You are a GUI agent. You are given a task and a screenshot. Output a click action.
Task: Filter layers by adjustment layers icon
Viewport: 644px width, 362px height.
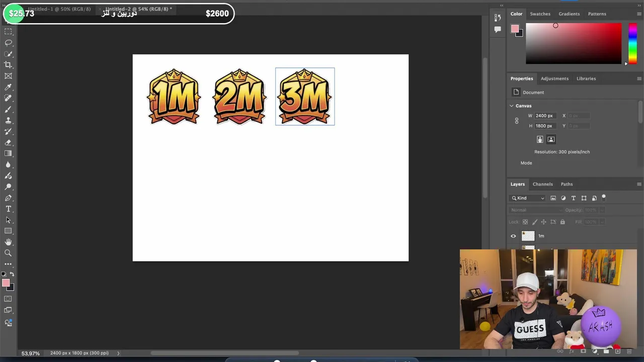pyautogui.click(x=563, y=198)
